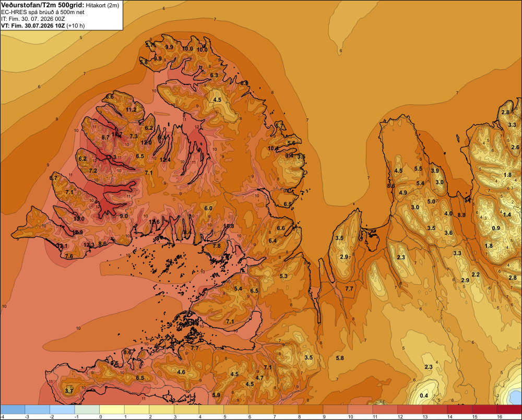This screenshot has height=420, width=522.
Task: Click the EC-HRES model description text
Action: [43, 13]
